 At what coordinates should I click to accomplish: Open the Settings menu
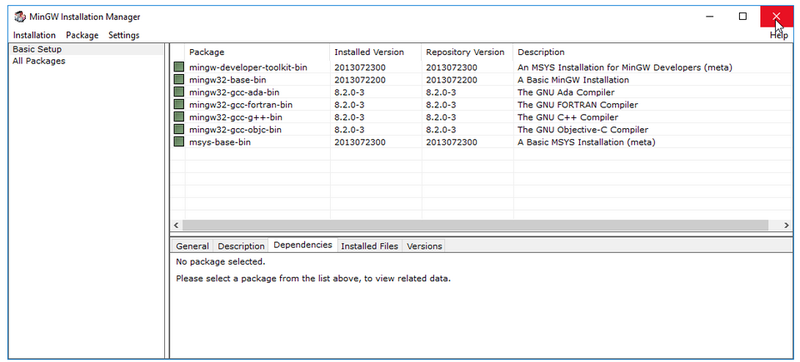pos(124,35)
